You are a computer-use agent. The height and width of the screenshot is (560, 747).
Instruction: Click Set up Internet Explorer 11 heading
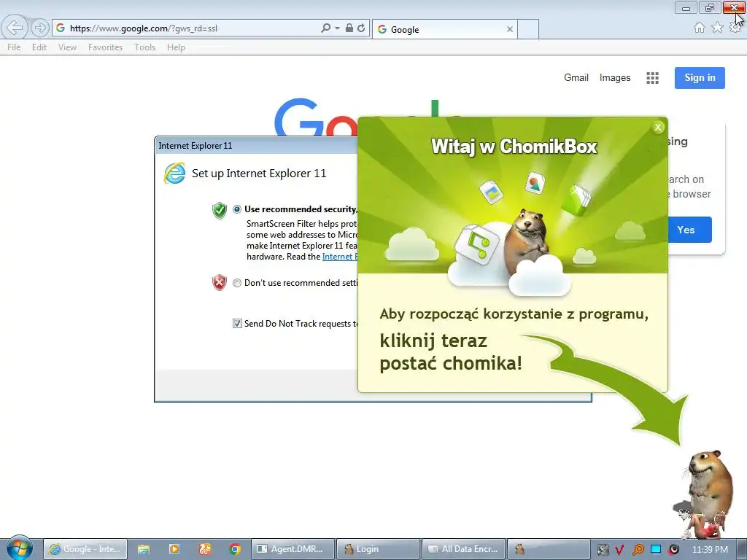259,174
